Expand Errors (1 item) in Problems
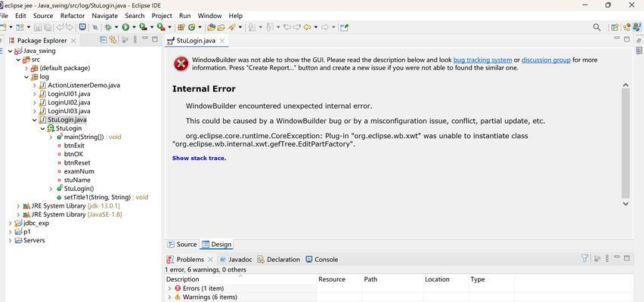Image resolution: width=644 pixels, height=302 pixels. pyautogui.click(x=169, y=288)
